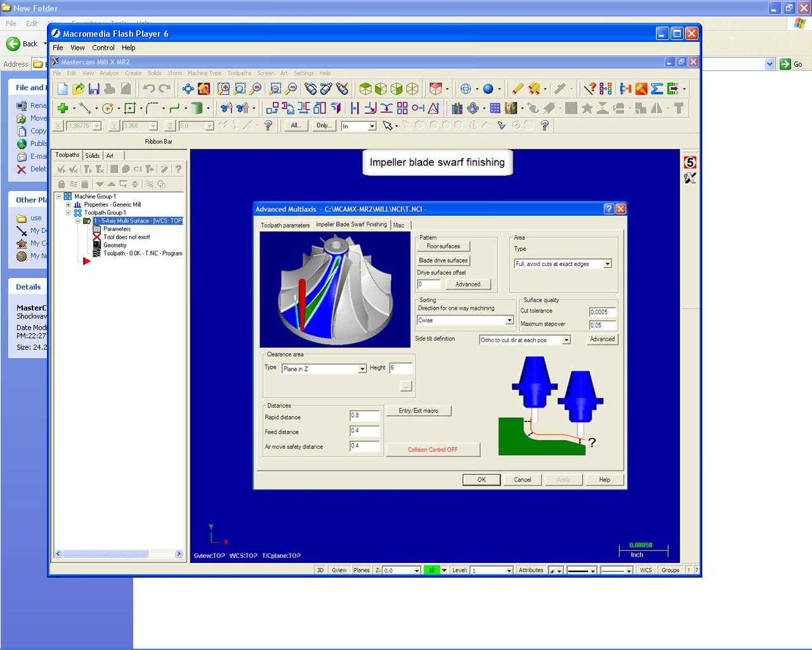Screen dimensions: 812x650
Task: Open a file with the folder icon
Action: pos(78,89)
